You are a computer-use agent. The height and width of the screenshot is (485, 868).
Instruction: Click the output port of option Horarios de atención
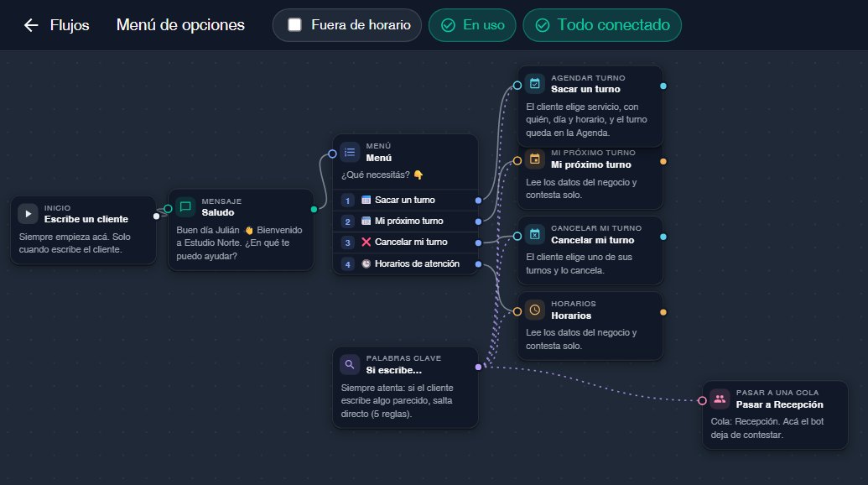click(478, 264)
